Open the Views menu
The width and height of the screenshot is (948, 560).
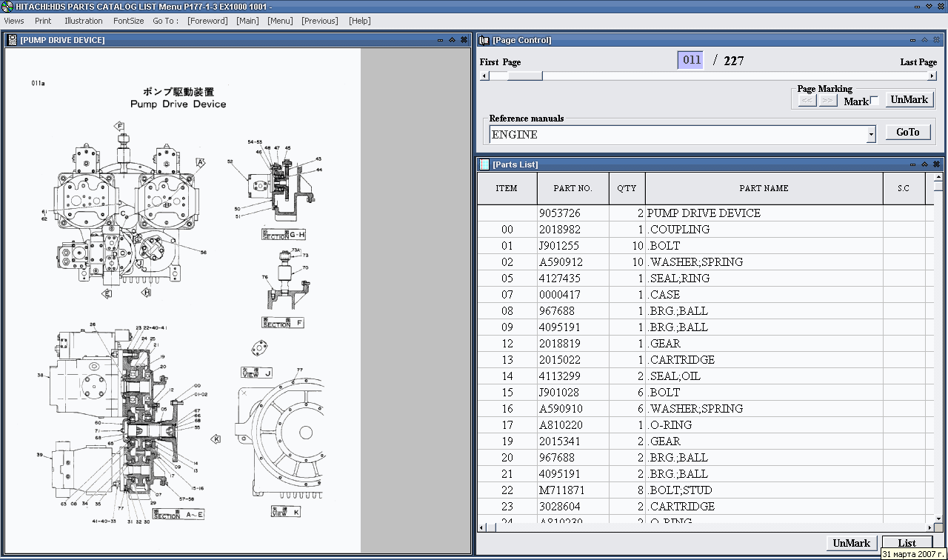pyautogui.click(x=13, y=21)
